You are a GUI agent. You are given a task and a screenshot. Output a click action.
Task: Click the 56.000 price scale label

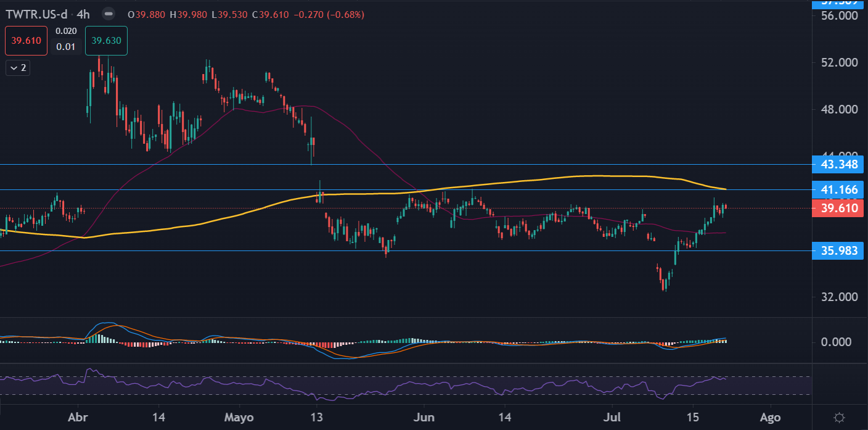point(840,15)
